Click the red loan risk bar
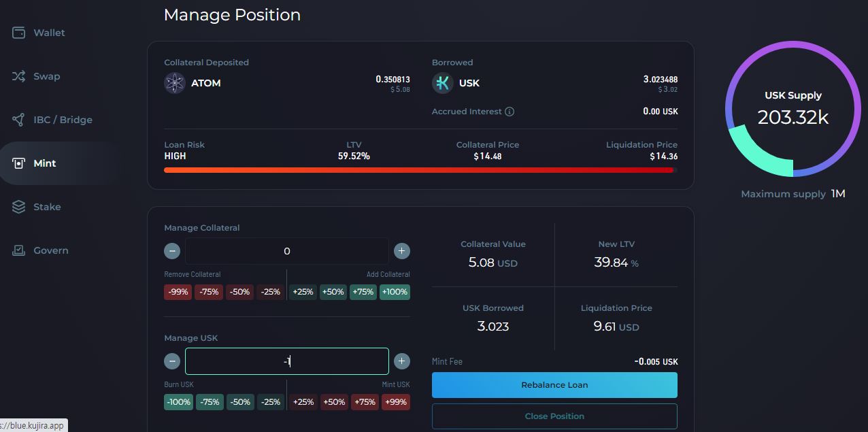Image resolution: width=868 pixels, height=432 pixels. click(420, 170)
